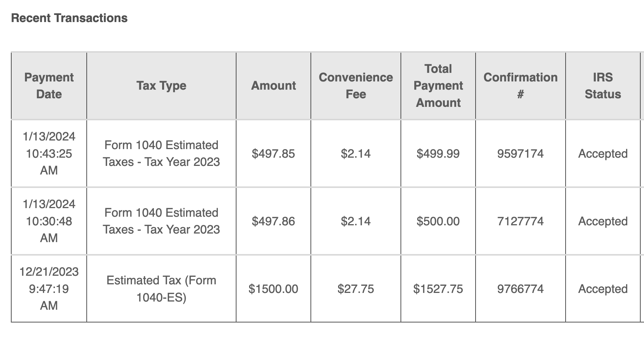644x340 pixels.
Task: Click the Total Payment Amount header
Action: tap(438, 86)
